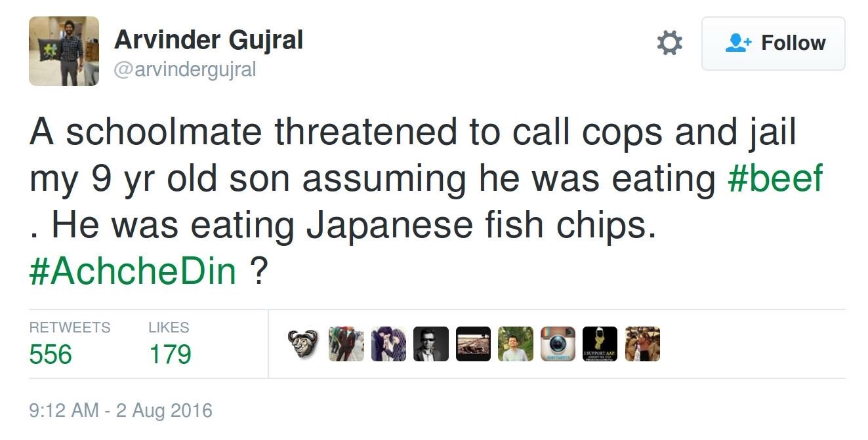868x440 pixels.
Task: Click the man in sunglasses avatar
Action: click(x=431, y=344)
